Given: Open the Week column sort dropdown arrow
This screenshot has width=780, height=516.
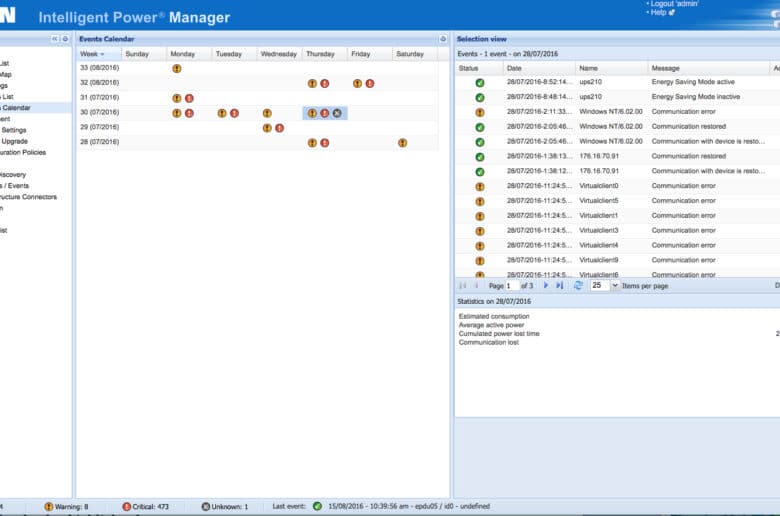Looking at the screenshot, I should 102,54.
